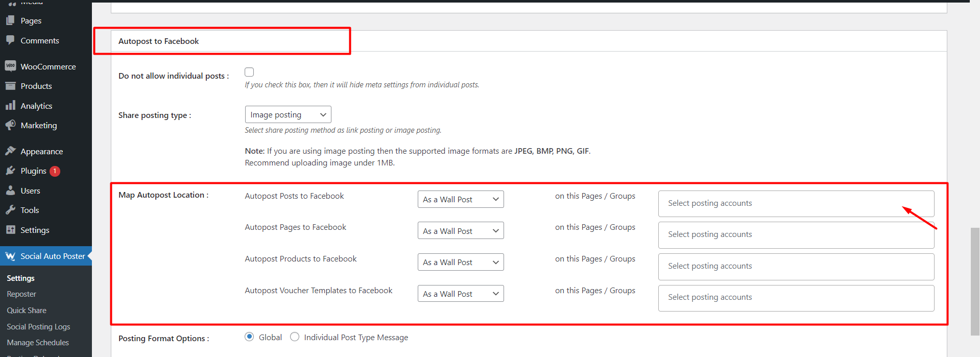Click the WooCommerce icon in sidebar

coord(10,66)
